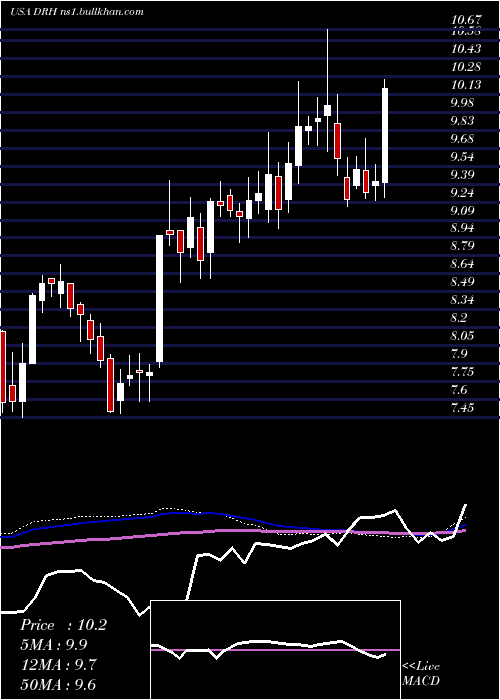The image size is (500, 700).
Task: Click the '<<Live MACD' label
Action: (x=421, y=674)
